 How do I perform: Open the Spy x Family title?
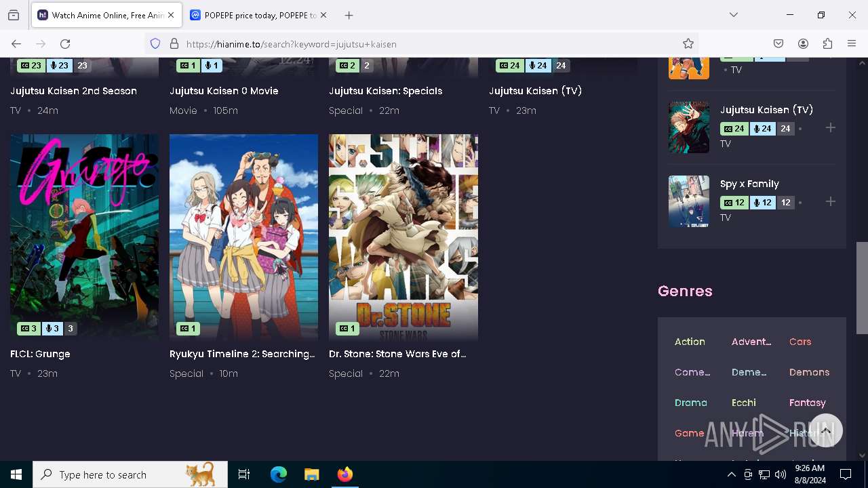749,184
